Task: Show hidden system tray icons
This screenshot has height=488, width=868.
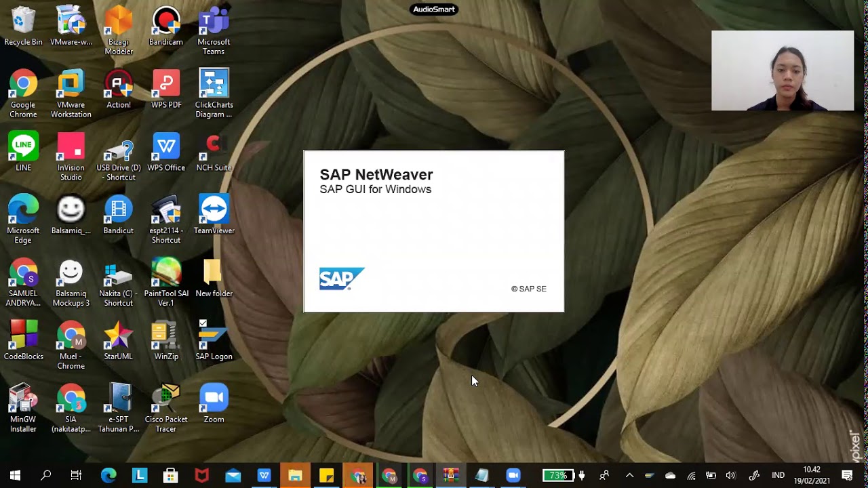Action: click(x=629, y=476)
